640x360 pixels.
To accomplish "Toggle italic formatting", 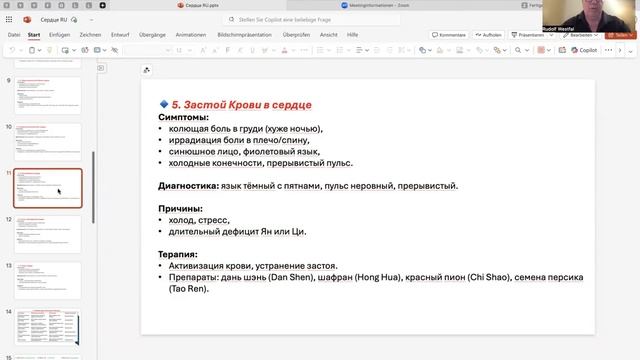I will pyautogui.click(x=240, y=50).
